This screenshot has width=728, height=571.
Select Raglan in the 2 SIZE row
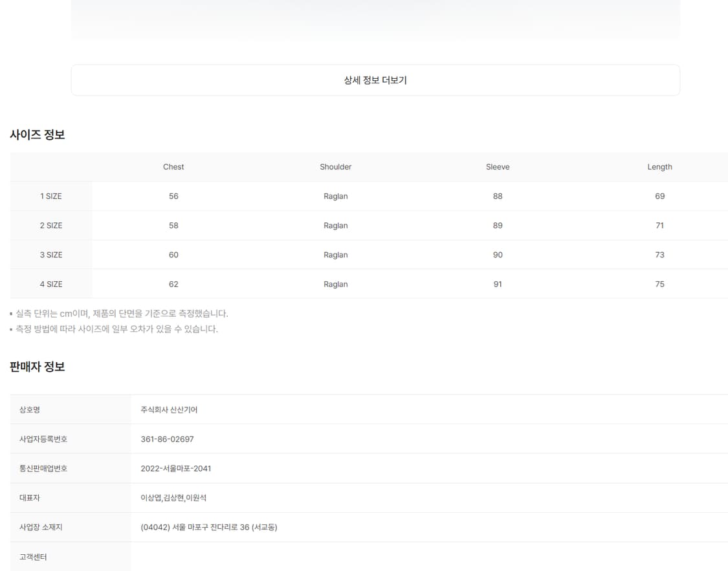pos(335,226)
